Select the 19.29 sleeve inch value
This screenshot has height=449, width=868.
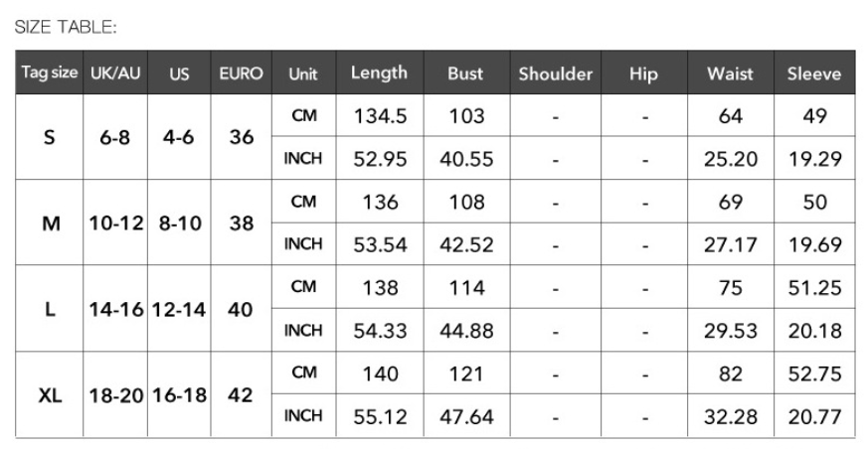[815, 159]
